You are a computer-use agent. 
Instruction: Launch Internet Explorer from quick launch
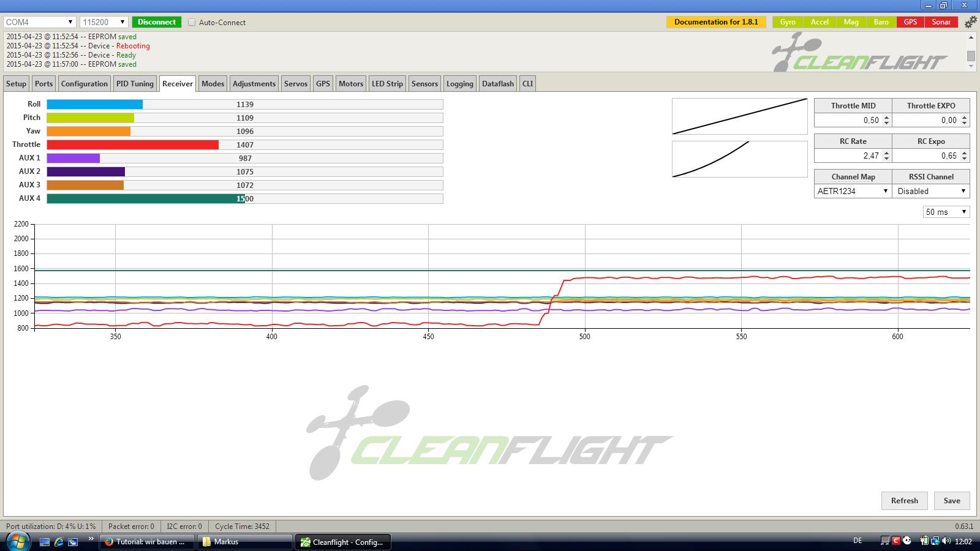click(x=59, y=542)
